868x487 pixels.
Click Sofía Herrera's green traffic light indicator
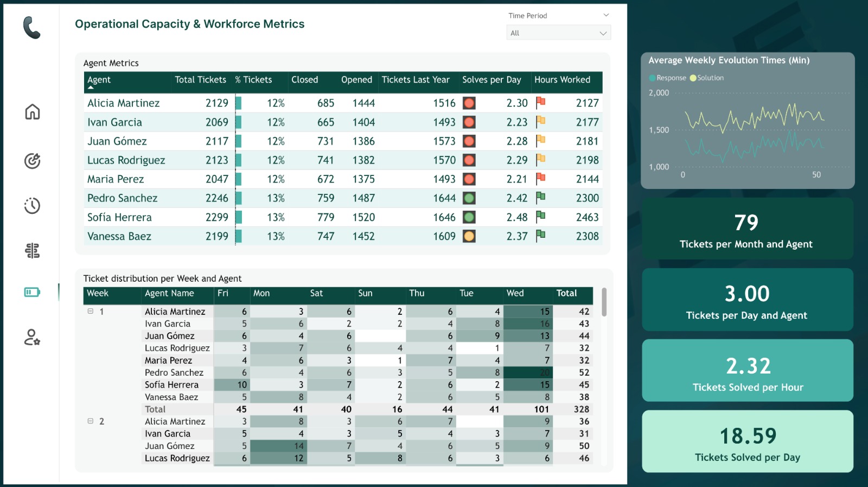[x=469, y=217]
